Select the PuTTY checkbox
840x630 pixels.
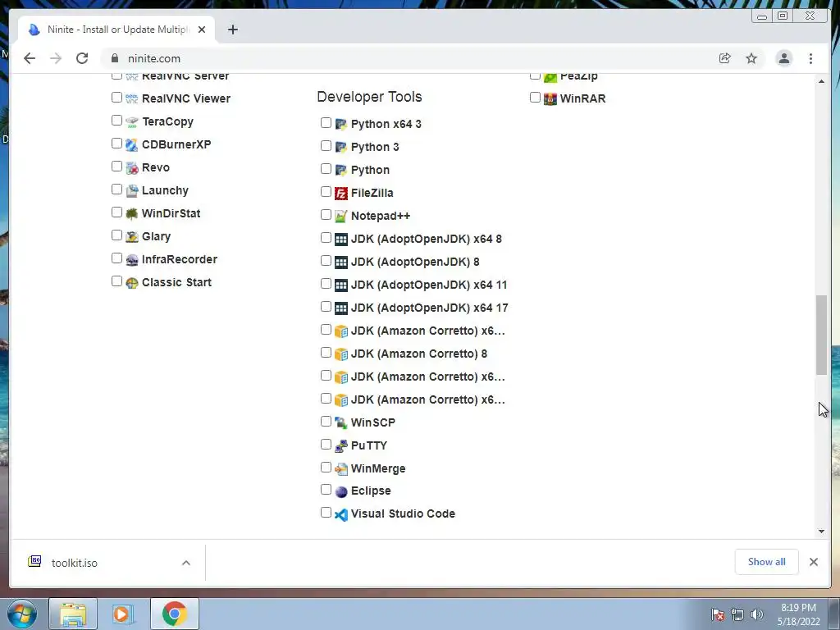326,445
